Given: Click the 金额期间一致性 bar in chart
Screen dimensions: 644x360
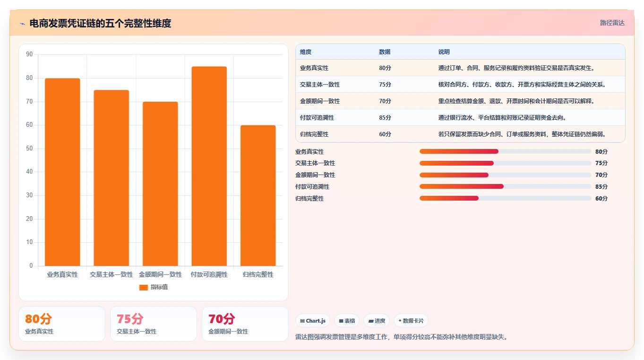Looking at the screenshot, I should (160, 184).
